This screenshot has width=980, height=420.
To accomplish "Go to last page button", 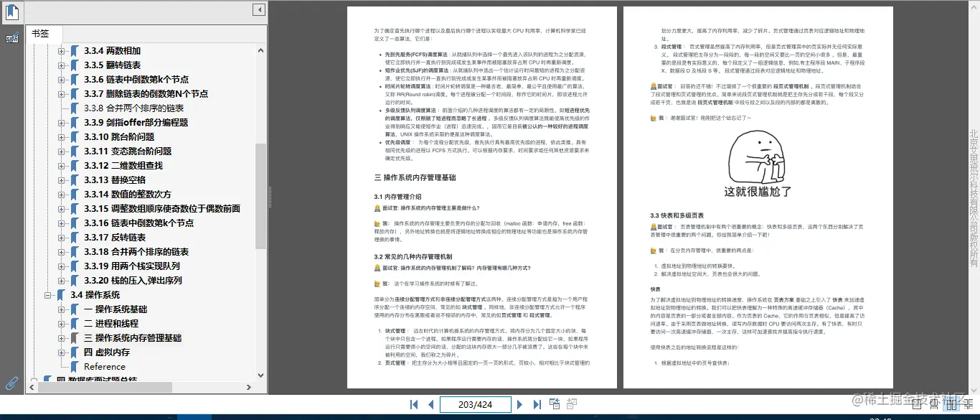I will 537,405.
